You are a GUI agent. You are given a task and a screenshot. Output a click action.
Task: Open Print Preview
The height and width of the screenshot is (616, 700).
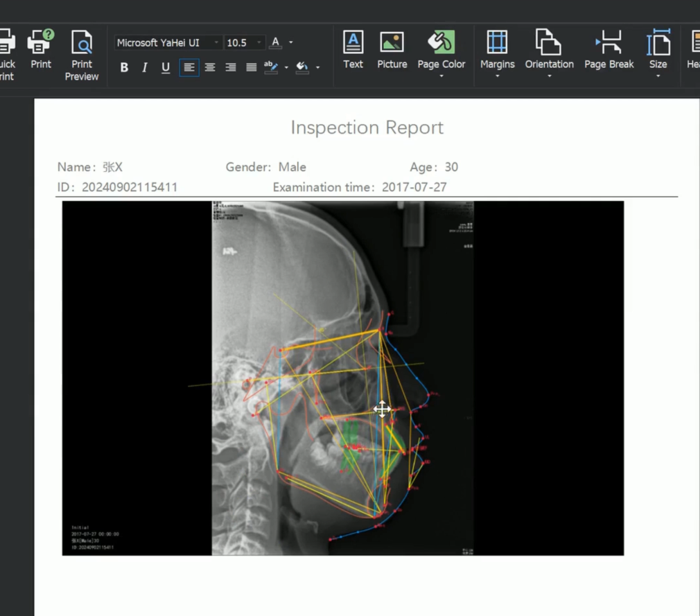pyautogui.click(x=82, y=55)
